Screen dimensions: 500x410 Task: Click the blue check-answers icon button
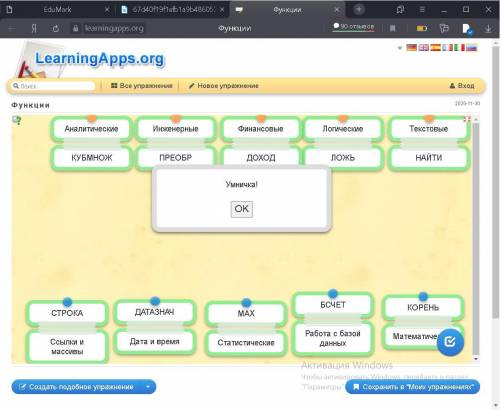pos(450,342)
